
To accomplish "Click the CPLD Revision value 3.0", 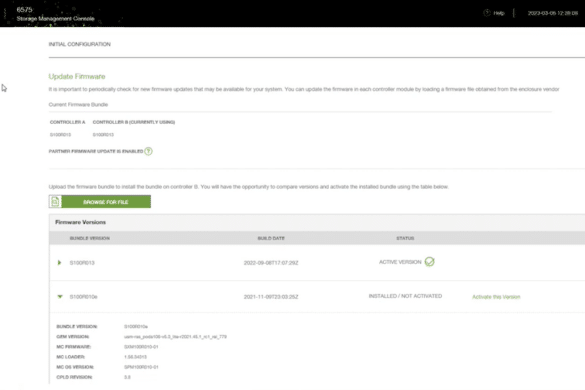I will (x=127, y=377).
